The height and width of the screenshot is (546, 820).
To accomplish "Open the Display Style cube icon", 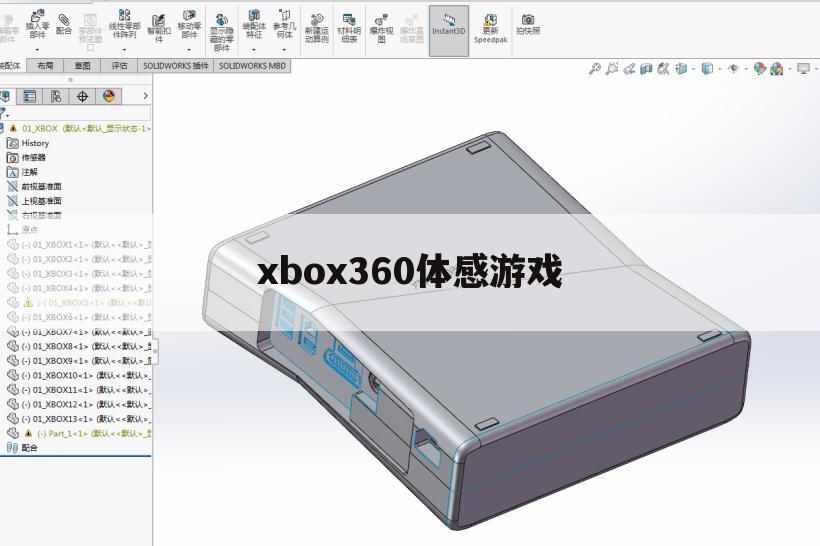I will coord(707,69).
